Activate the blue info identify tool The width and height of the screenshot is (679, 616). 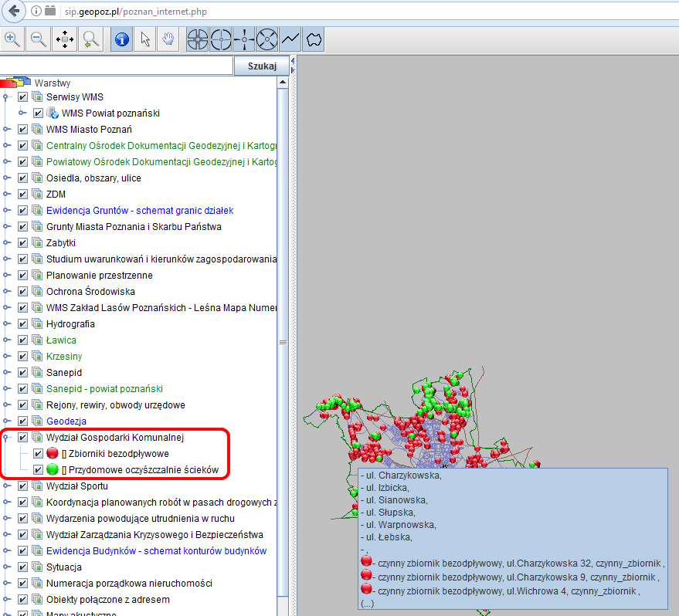tap(121, 39)
